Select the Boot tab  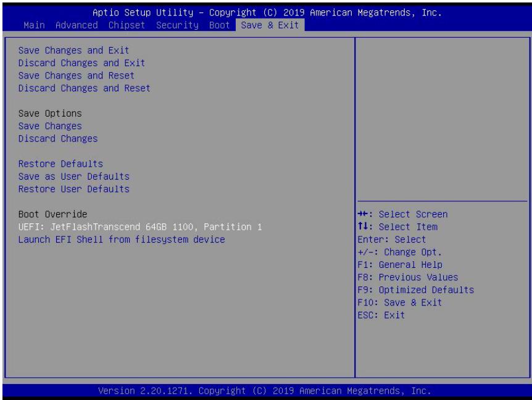pos(219,25)
